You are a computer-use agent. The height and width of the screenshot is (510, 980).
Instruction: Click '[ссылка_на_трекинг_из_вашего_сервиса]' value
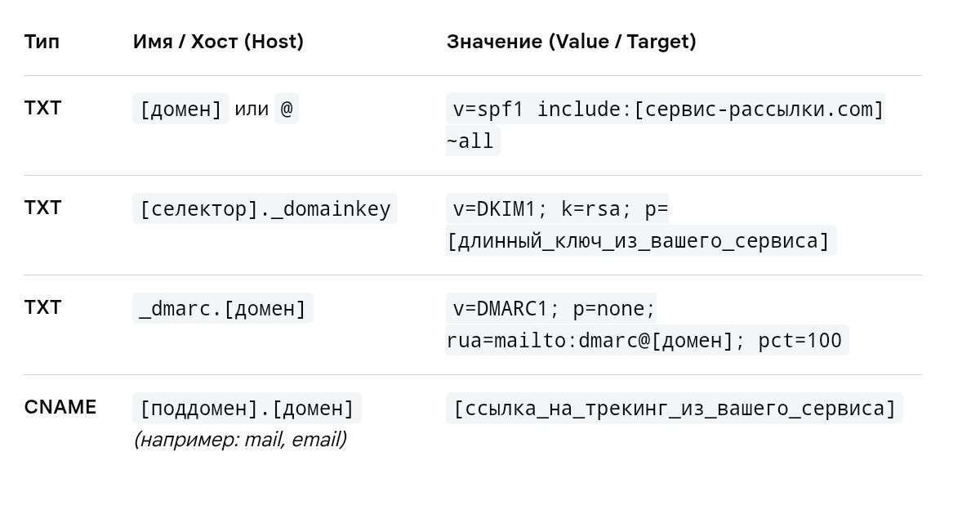[675, 408]
